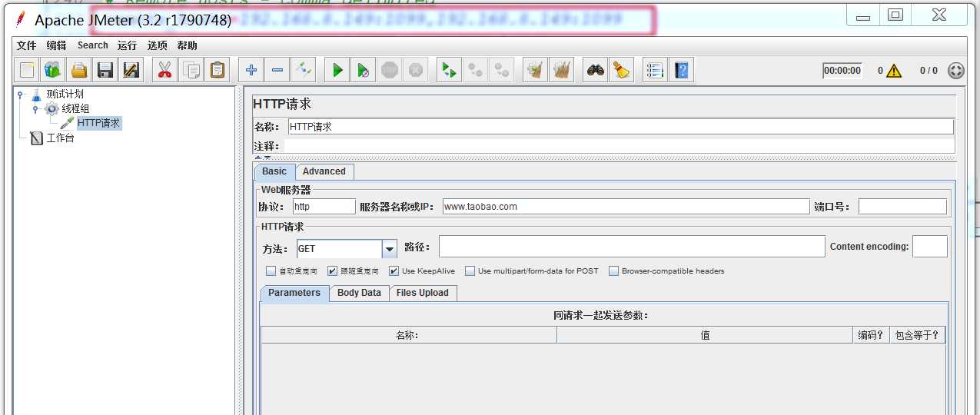Select 工作台 in the tree
980x415 pixels.
coord(60,138)
